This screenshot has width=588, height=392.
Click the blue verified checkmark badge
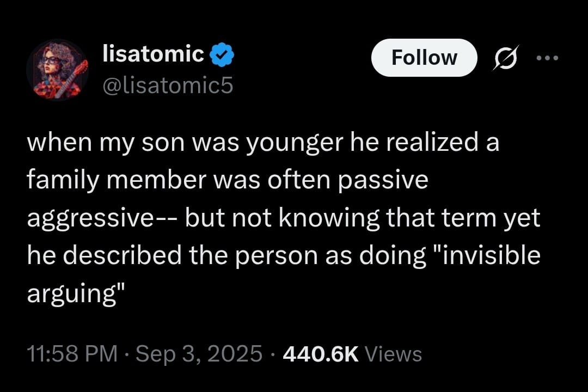pyautogui.click(x=222, y=55)
